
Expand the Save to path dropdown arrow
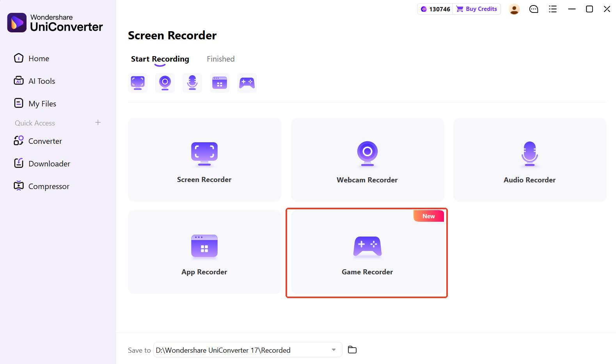click(x=334, y=350)
